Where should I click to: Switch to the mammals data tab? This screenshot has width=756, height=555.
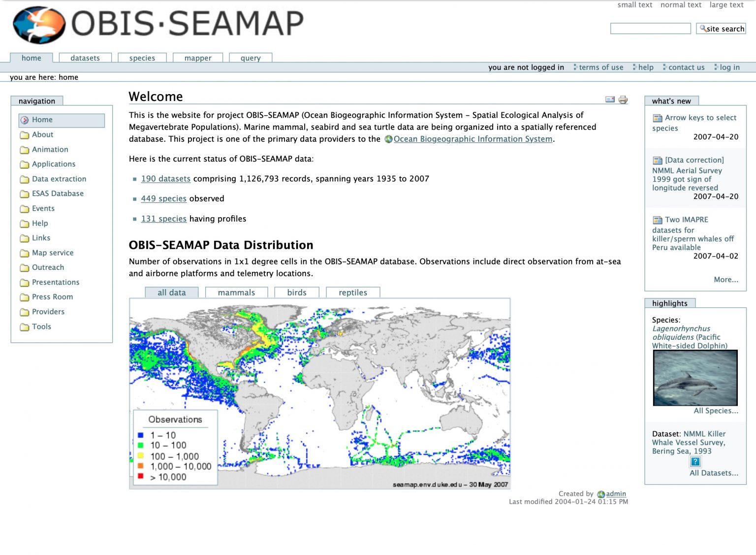[236, 292]
